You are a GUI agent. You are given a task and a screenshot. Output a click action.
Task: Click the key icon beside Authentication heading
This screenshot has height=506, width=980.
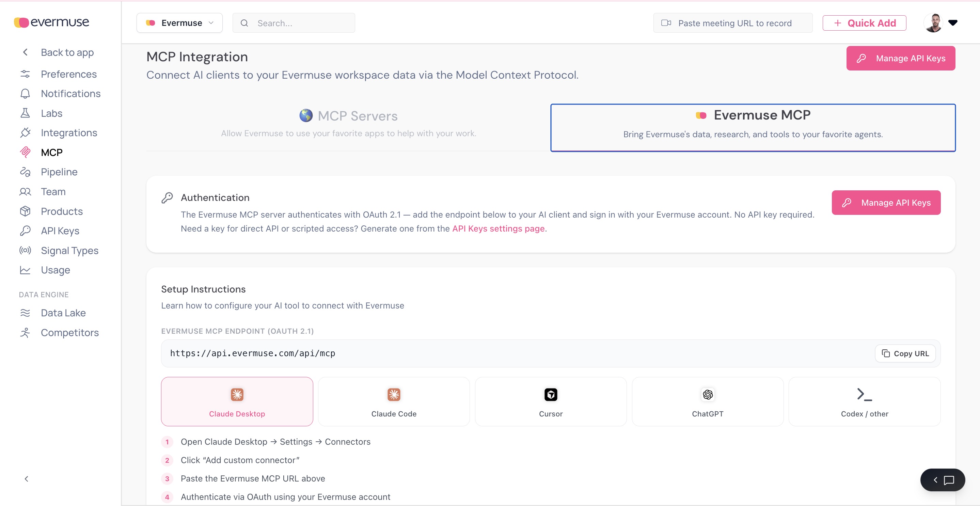tap(167, 198)
